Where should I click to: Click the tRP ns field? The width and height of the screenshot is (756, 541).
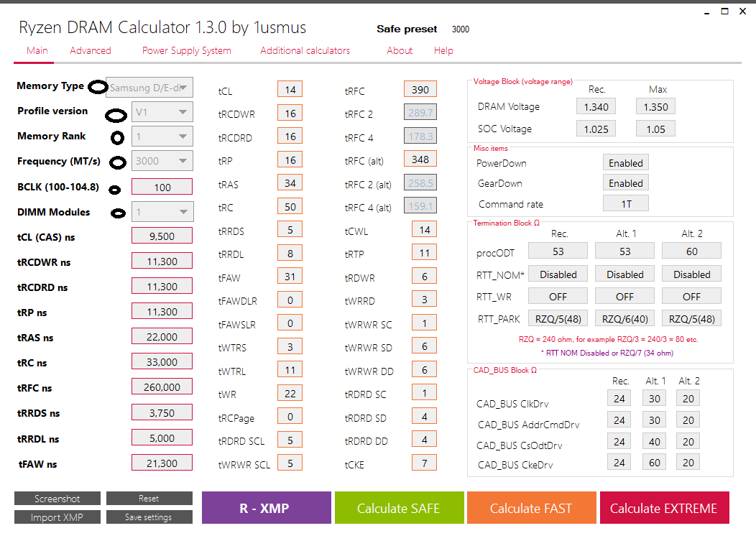(x=162, y=312)
